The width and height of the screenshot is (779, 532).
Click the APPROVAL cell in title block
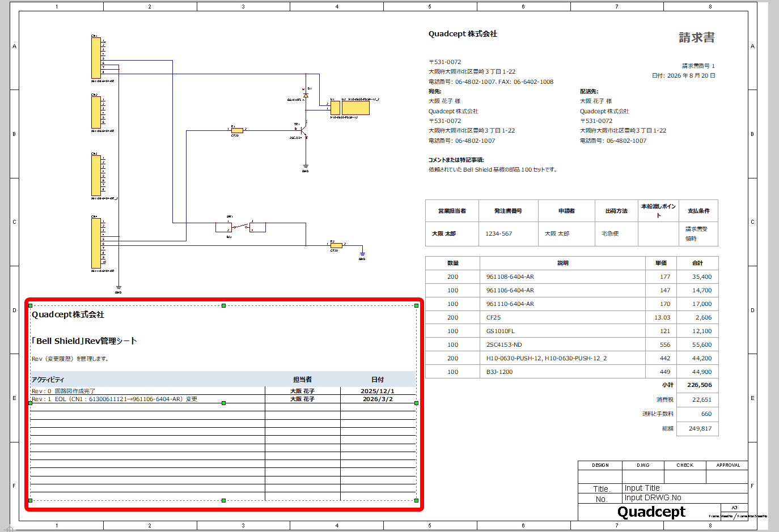(x=727, y=465)
